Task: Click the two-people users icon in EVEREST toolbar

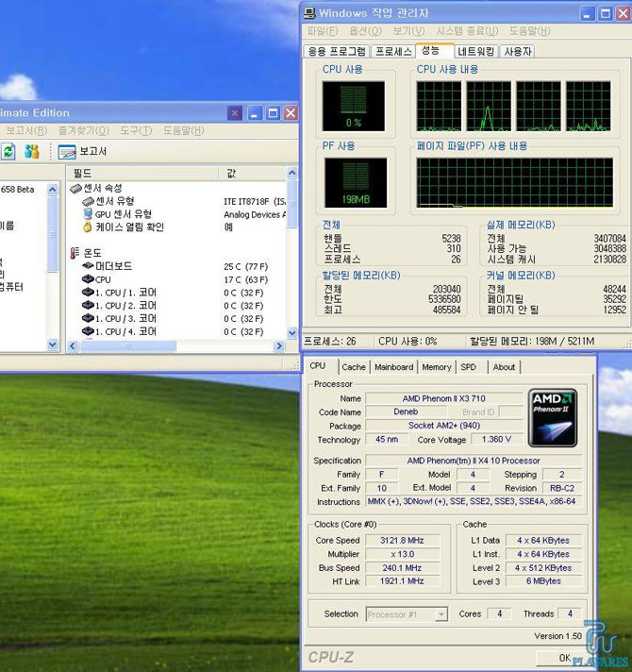Action: [32, 151]
